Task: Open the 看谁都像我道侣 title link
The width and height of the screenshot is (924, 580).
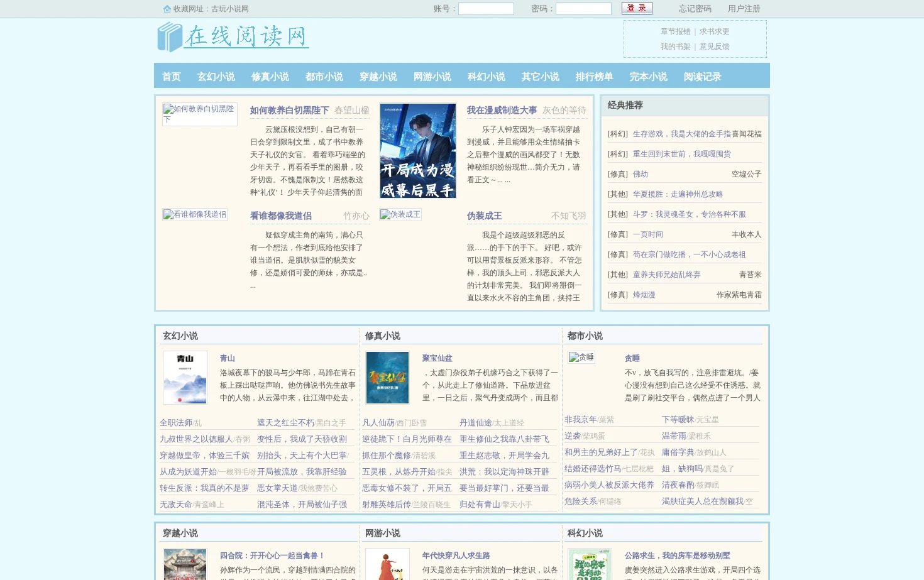Action: [281, 216]
